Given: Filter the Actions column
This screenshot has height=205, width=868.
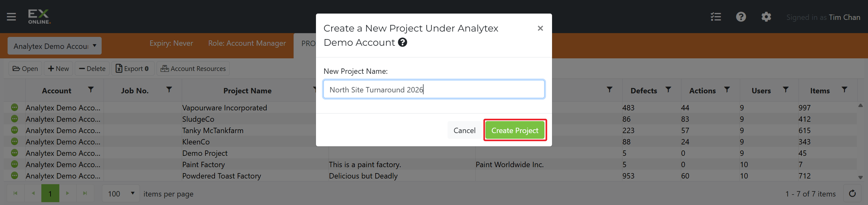Looking at the screenshot, I should tap(727, 90).
